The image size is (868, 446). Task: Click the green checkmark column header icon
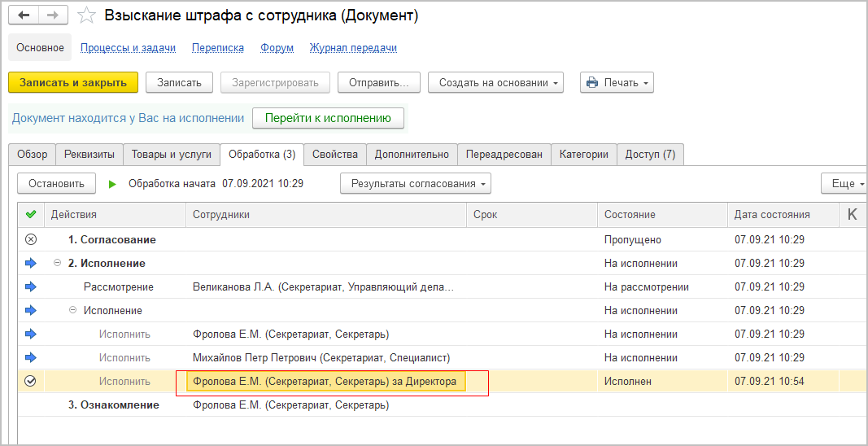[x=31, y=215]
